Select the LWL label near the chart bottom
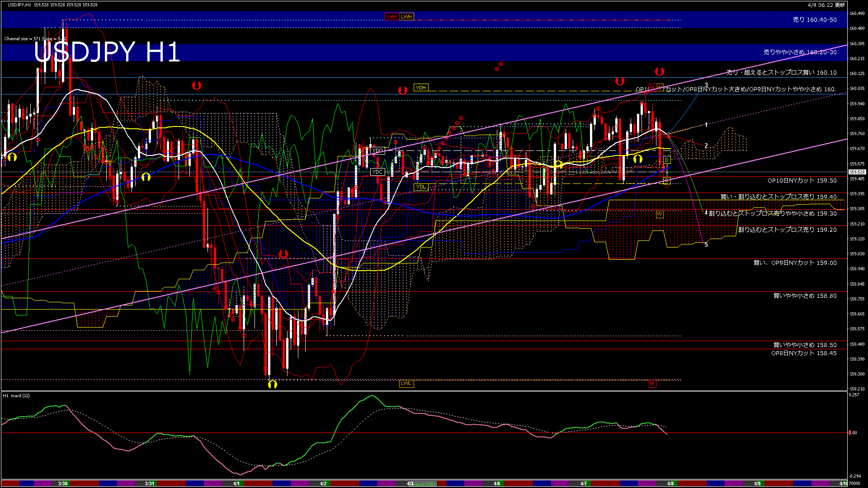 tap(406, 384)
